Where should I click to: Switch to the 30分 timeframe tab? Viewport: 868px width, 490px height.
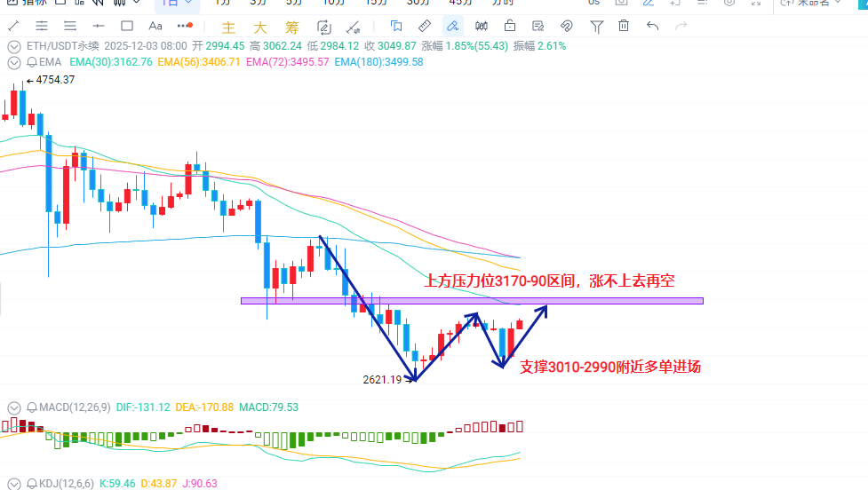(418, 3)
